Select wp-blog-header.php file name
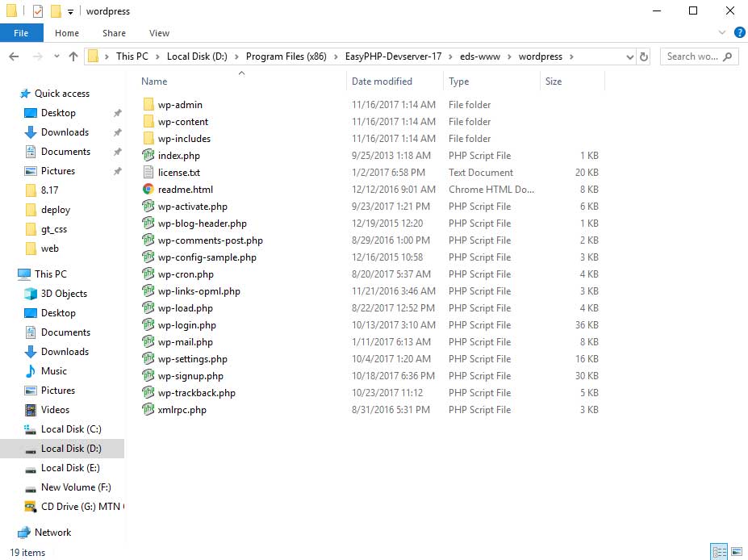Image resolution: width=748 pixels, height=560 pixels. pos(203,224)
